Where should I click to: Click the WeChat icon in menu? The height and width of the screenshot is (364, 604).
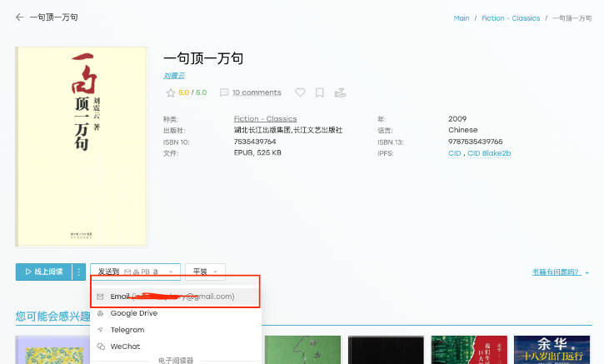pyautogui.click(x=101, y=347)
